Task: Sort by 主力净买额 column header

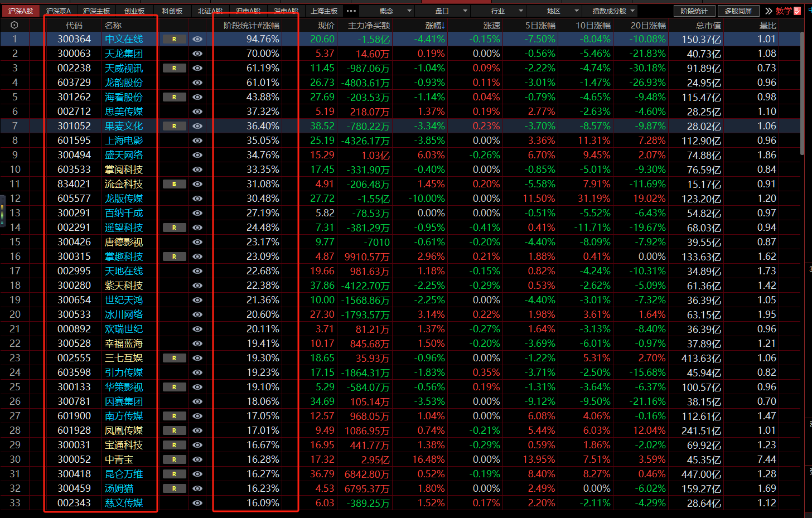Action: (x=369, y=25)
